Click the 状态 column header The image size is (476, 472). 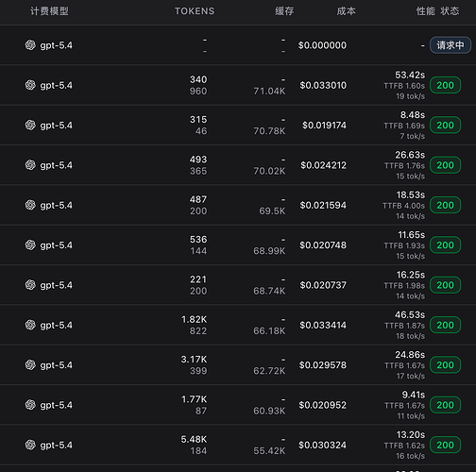450,11
